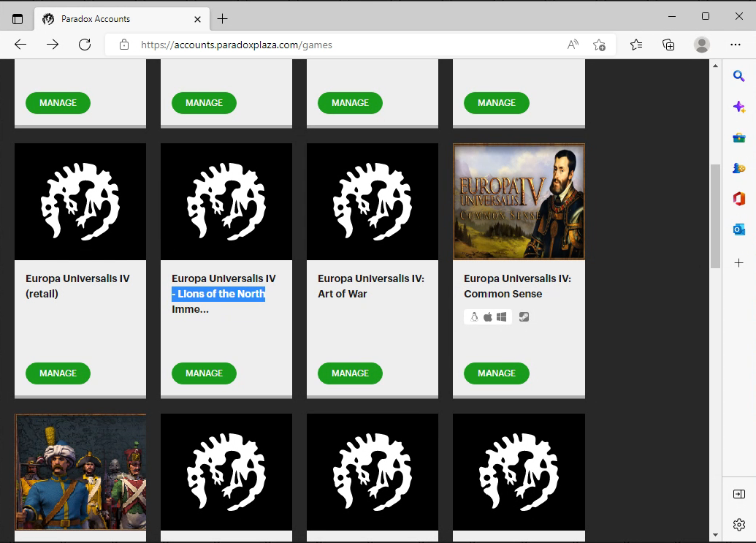This screenshot has width=756, height=543.
Task: Open the sidebar Microsoft Office icon
Action: (x=738, y=199)
